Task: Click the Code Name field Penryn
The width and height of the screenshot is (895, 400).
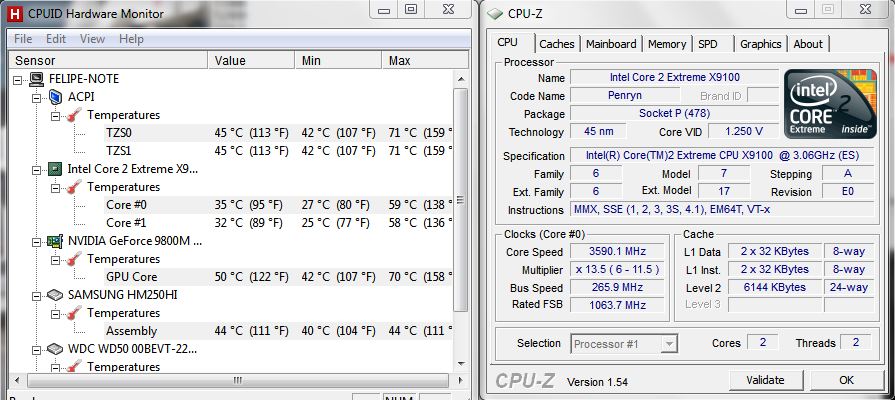Action: click(x=624, y=95)
